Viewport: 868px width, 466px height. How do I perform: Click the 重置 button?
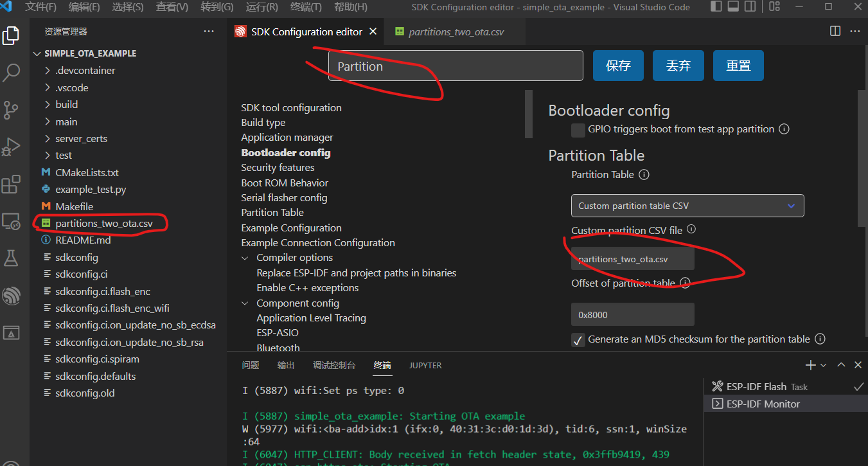pos(739,66)
